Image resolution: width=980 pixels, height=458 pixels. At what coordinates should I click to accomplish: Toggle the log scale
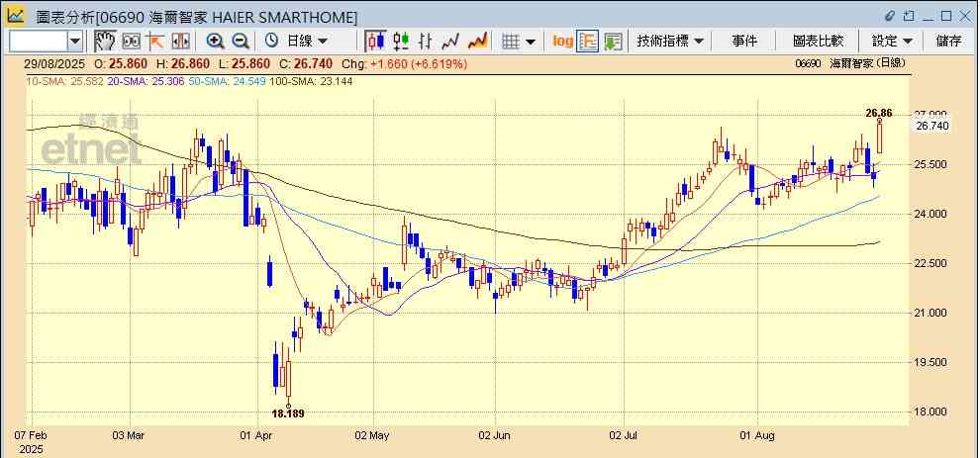562,42
